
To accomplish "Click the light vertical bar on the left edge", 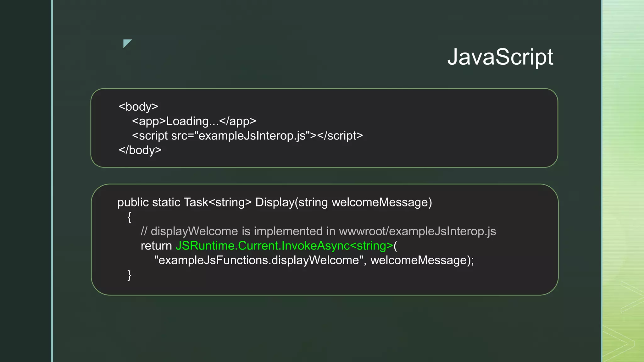I will pos(52,181).
